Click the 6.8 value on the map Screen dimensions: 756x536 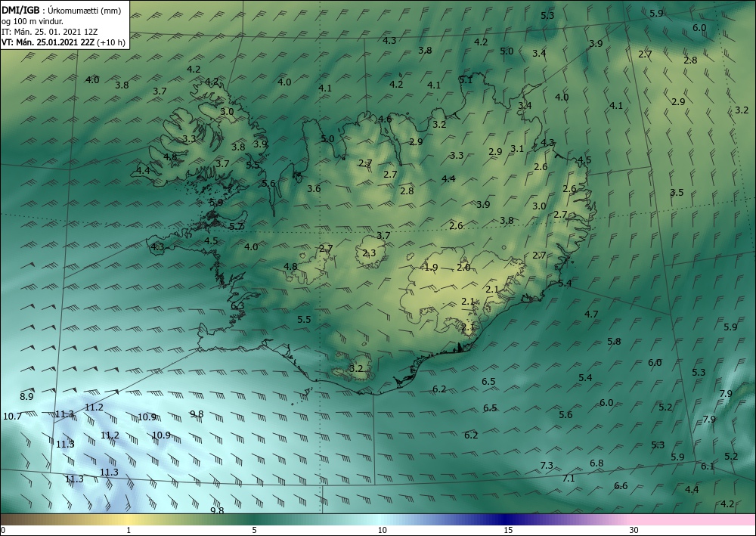596,463
